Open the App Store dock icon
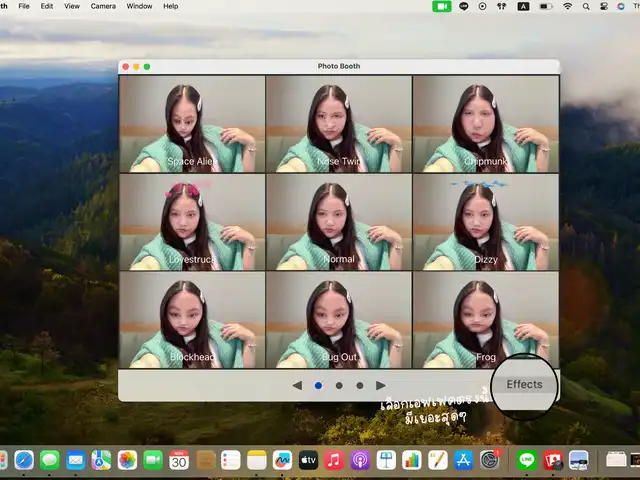The image size is (640, 480). [x=463, y=460]
